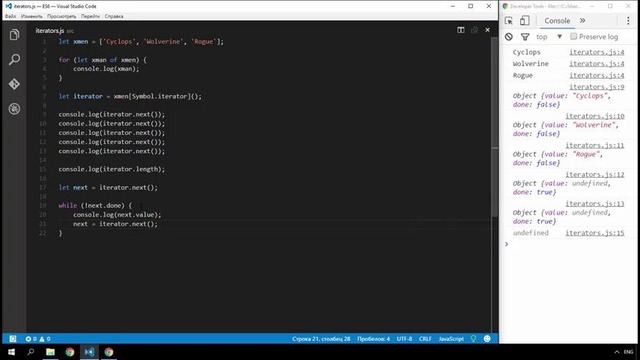Open the Debug view in activity bar
The height and width of the screenshot is (360, 640).
pos(14,109)
